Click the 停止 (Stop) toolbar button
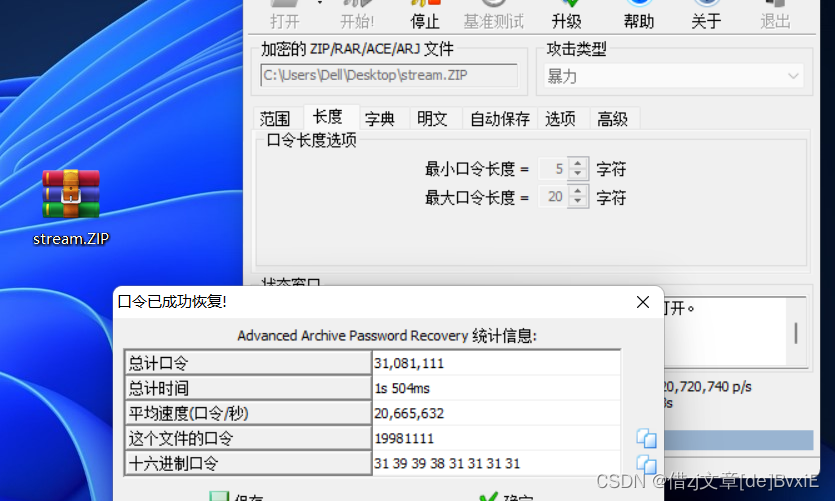 pos(424,15)
